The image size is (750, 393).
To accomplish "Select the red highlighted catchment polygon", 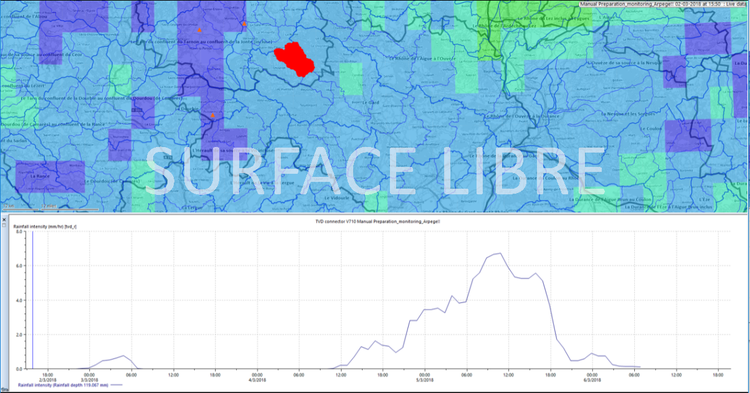I will (294, 59).
